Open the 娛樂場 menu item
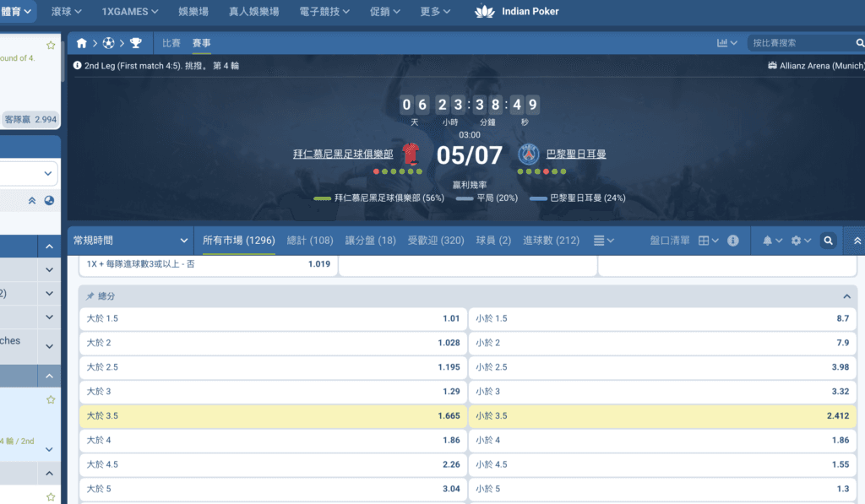The image size is (865, 504). click(x=193, y=12)
